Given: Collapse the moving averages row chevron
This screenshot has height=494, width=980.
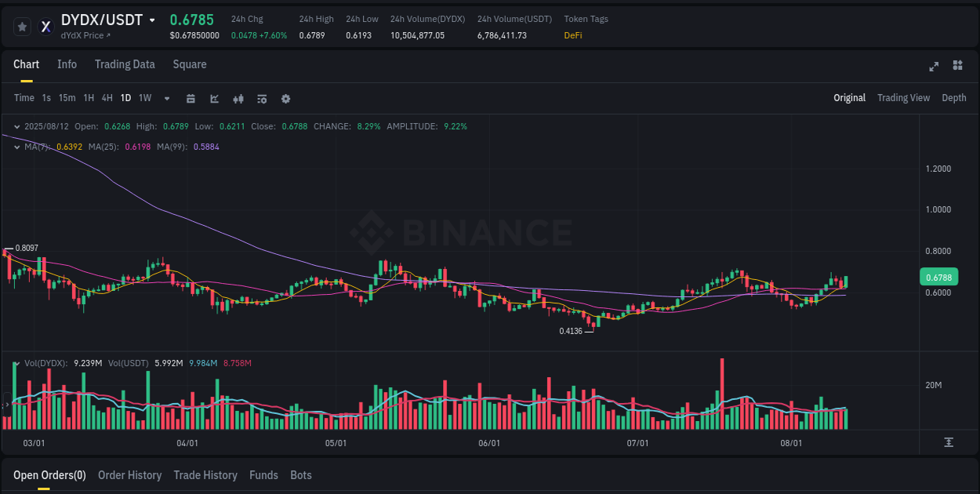Looking at the screenshot, I should 16,146.
